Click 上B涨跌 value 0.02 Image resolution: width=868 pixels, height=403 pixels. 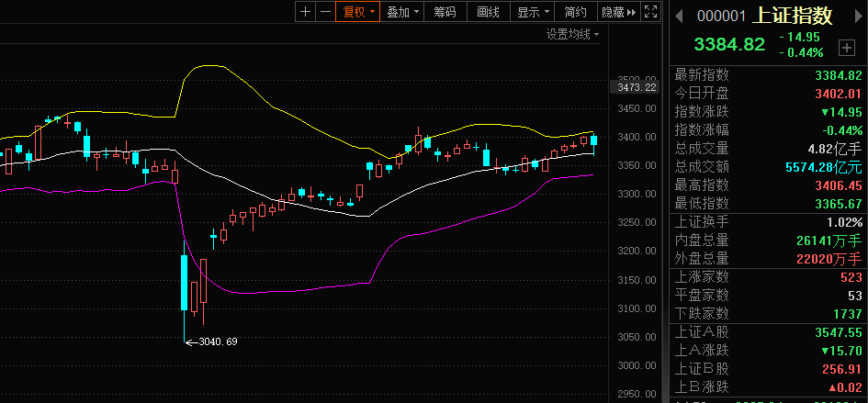(845, 387)
